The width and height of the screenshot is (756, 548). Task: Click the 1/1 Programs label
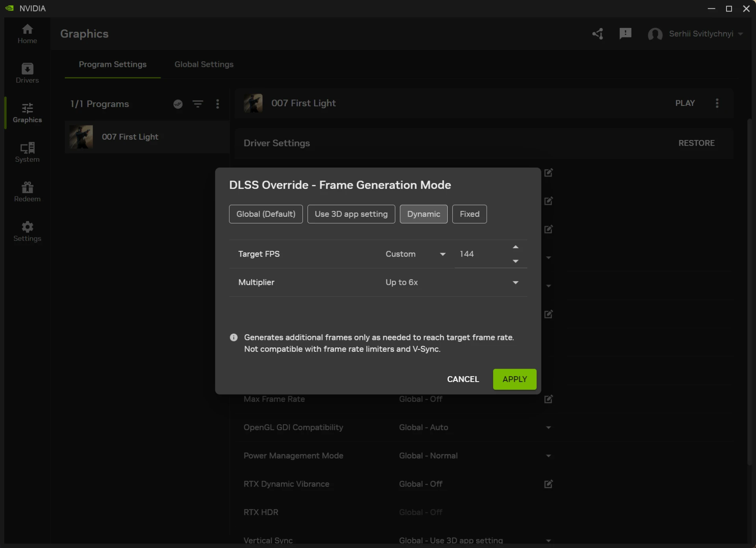click(100, 104)
